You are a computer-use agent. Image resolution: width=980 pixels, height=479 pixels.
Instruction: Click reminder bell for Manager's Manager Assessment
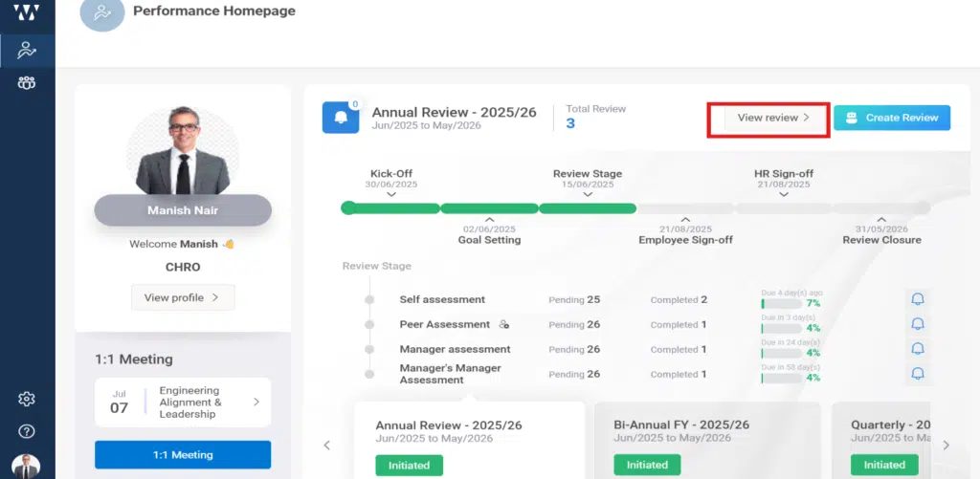click(918, 374)
